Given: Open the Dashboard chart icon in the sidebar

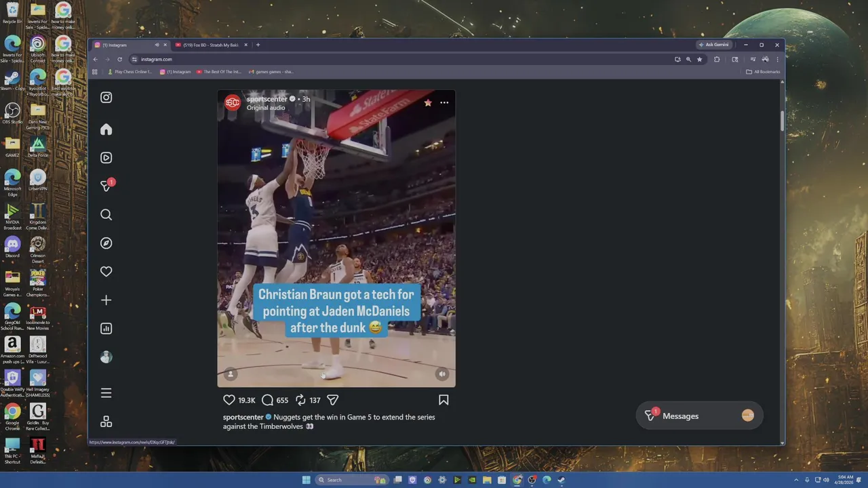Looking at the screenshot, I should tap(106, 329).
